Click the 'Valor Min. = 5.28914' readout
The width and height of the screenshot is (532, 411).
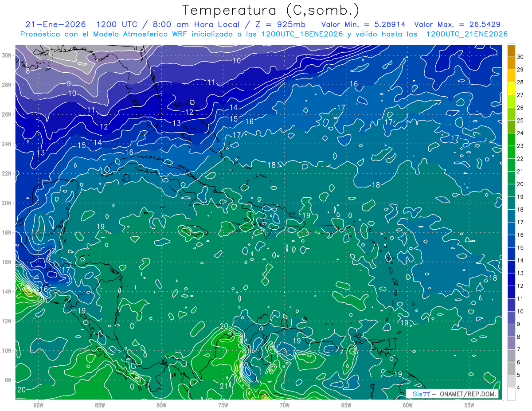click(x=363, y=24)
